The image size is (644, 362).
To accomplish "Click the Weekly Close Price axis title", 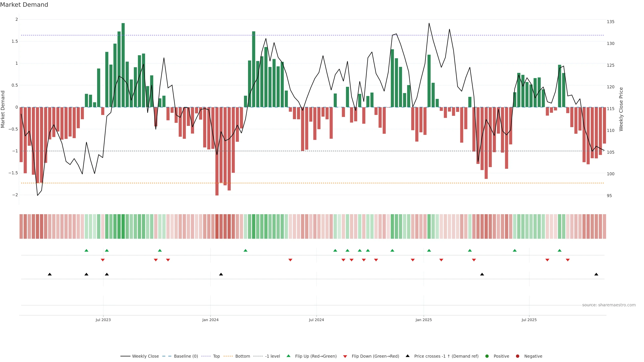I will pyautogui.click(x=621, y=109).
